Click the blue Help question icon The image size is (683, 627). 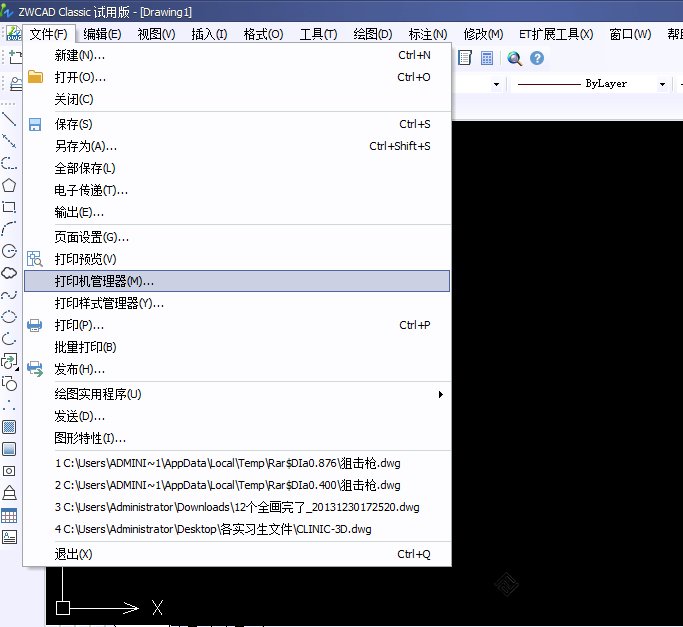(x=537, y=58)
